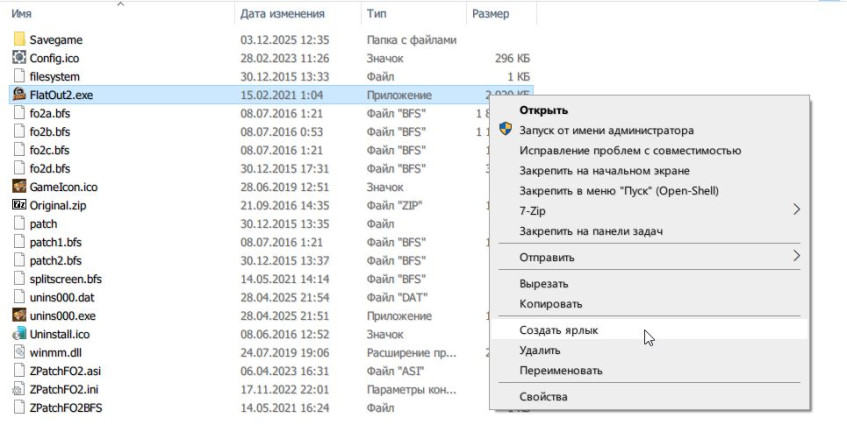Select the GameIcon.ico file name

tap(63, 187)
